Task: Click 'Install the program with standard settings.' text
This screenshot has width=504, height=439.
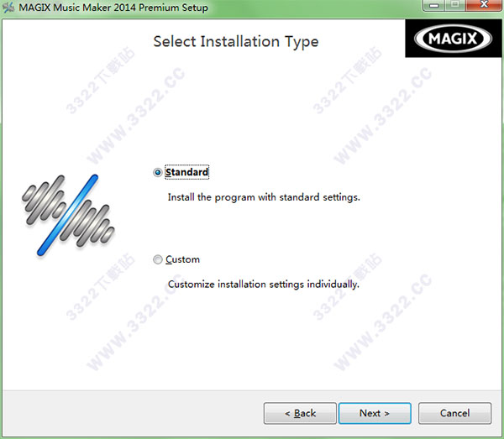Action: [x=264, y=197]
